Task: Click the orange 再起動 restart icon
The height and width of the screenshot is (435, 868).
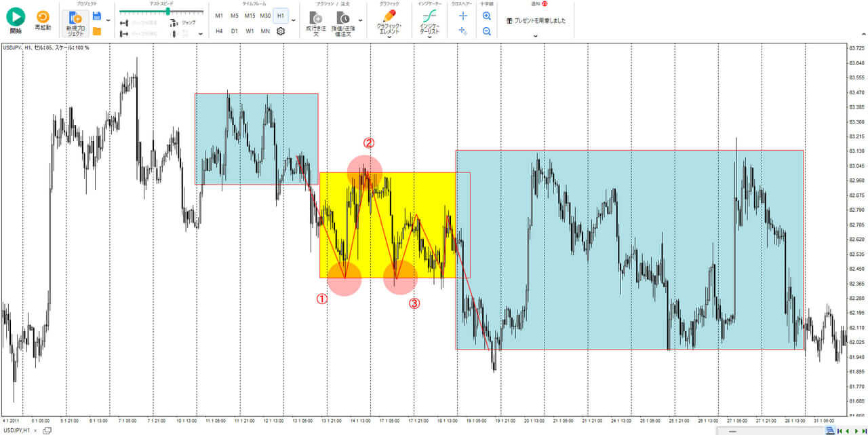Action: 43,16
